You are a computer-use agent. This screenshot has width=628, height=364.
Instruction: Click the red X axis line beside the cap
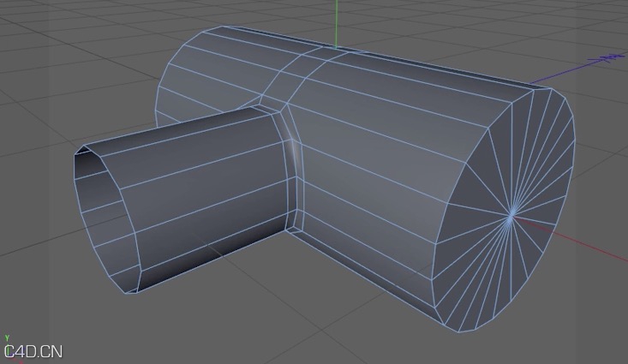[x=571, y=239]
